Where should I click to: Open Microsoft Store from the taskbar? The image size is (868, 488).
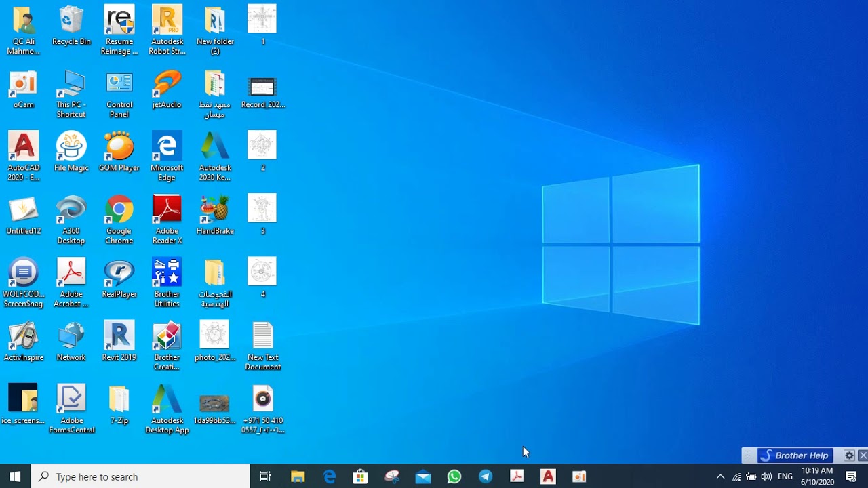[361, 476]
